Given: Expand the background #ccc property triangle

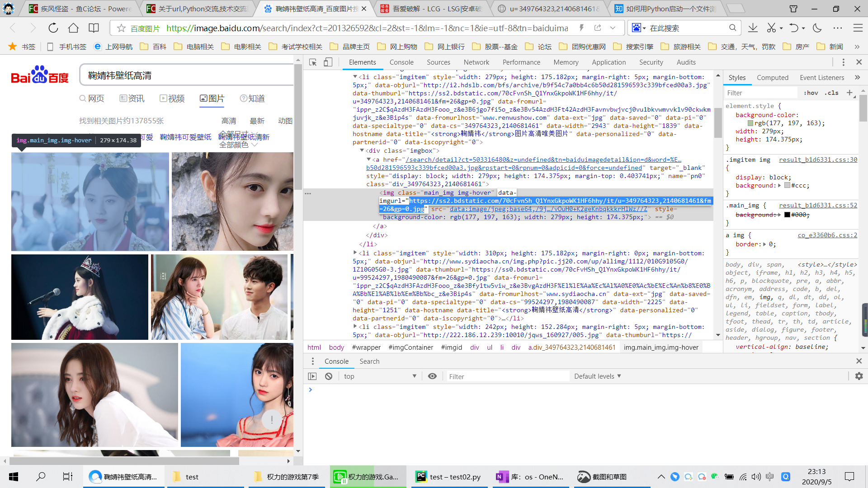Looking at the screenshot, I should tap(779, 185).
